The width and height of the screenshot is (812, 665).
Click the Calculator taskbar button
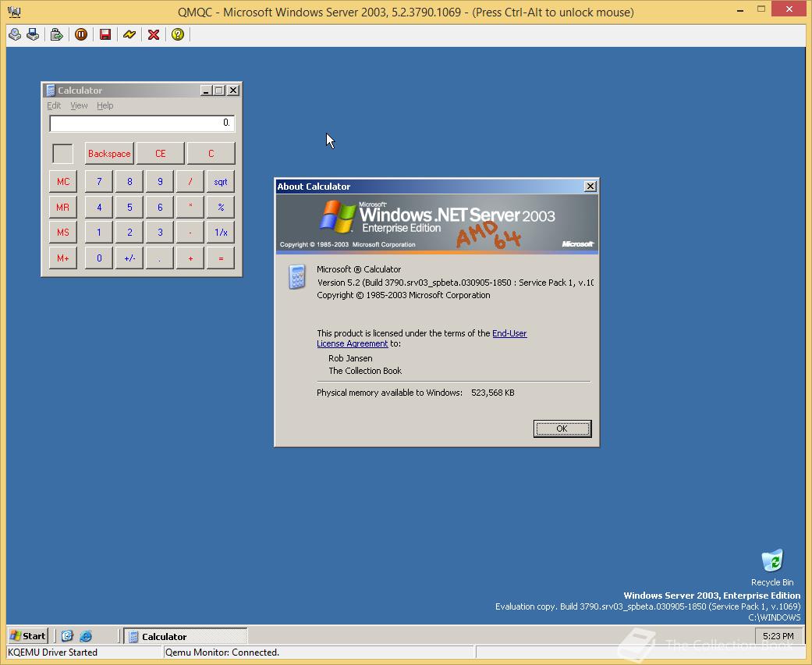pyautogui.click(x=186, y=636)
